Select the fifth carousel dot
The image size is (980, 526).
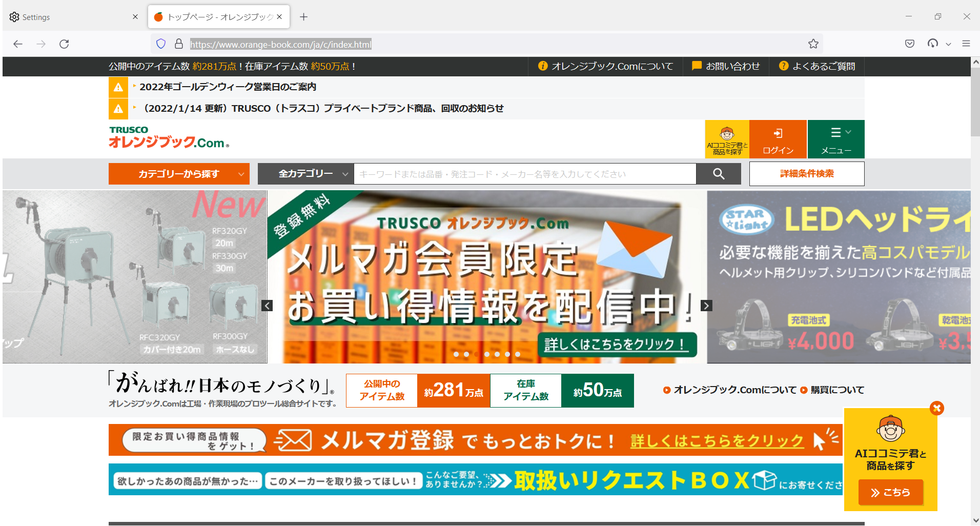pyautogui.click(x=497, y=354)
